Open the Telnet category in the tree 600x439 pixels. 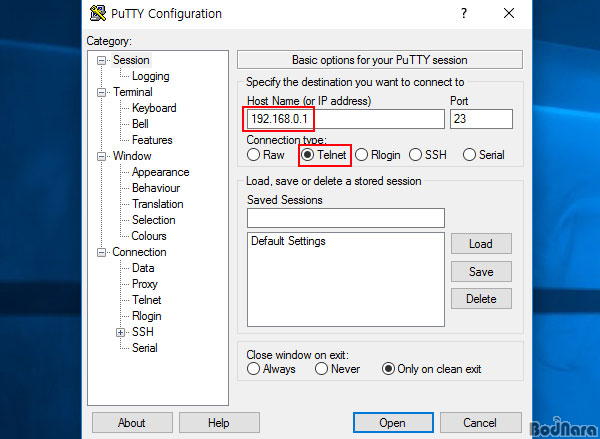pyautogui.click(x=147, y=300)
